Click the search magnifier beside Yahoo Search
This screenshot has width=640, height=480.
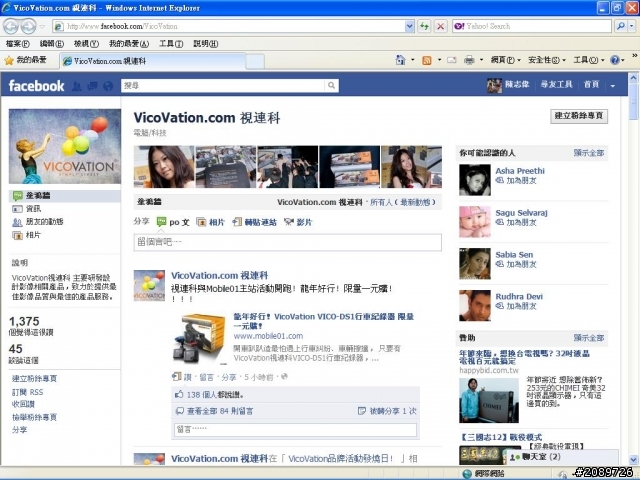pyautogui.click(x=620, y=27)
